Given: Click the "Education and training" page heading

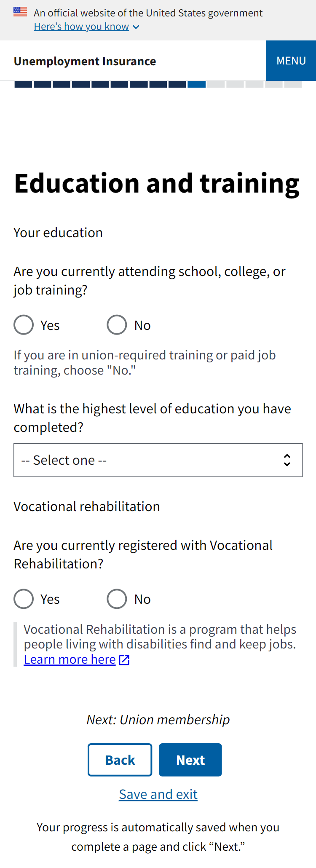Looking at the screenshot, I should pyautogui.click(x=157, y=184).
